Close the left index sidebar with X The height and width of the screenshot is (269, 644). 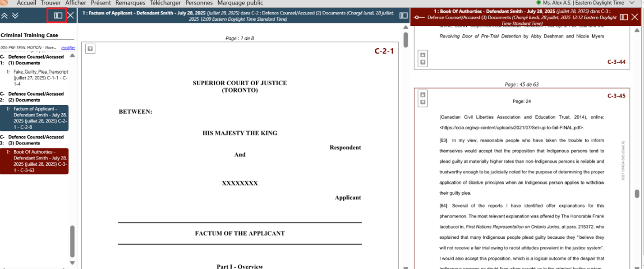click(x=71, y=15)
